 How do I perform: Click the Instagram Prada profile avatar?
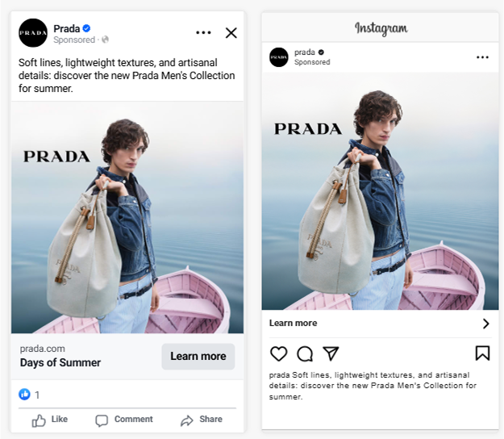279,57
